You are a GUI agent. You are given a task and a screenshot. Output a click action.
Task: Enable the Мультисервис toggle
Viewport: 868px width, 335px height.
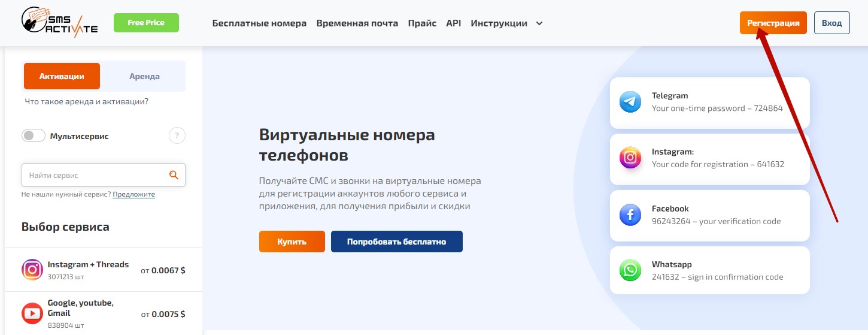coord(34,136)
